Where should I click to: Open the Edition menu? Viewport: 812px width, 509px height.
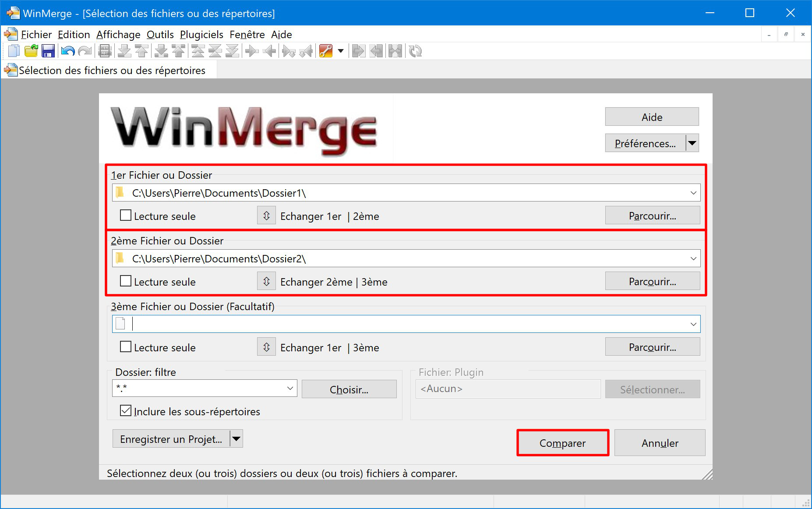[x=74, y=35]
